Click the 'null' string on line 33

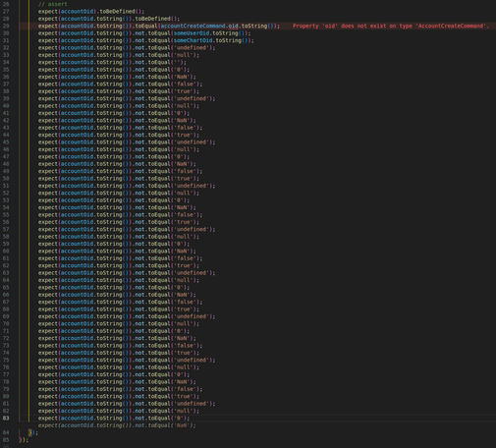[184, 55]
